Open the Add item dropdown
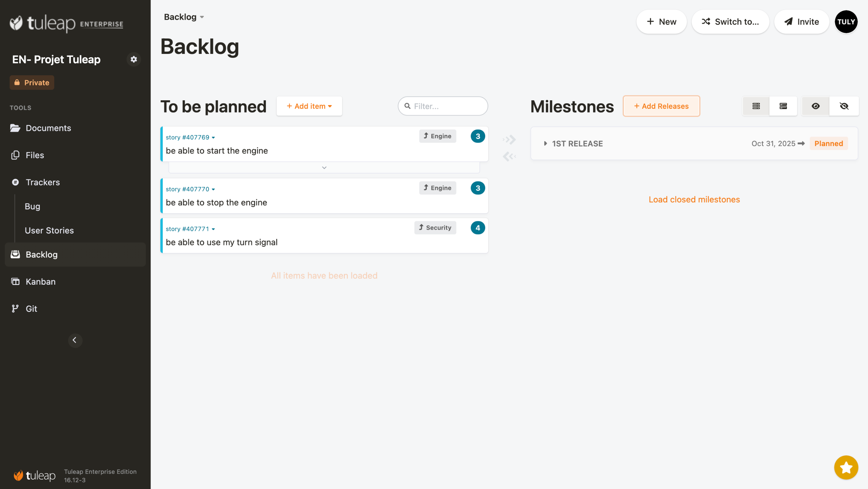The image size is (868, 489). click(x=309, y=106)
